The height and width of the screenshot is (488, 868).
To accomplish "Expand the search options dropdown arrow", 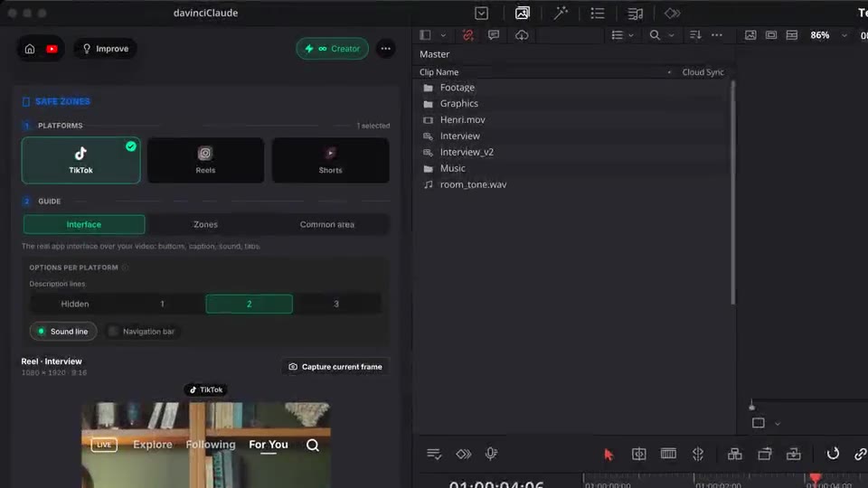I will pos(672,35).
